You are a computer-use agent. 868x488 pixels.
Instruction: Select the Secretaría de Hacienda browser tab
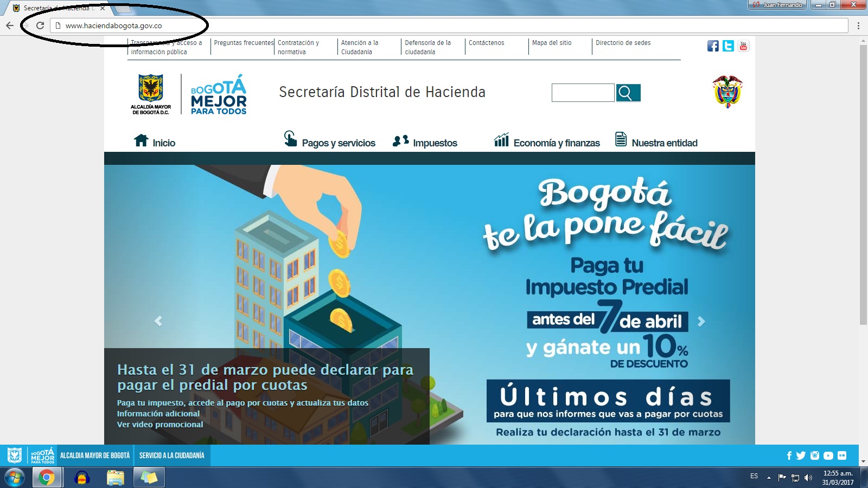(x=57, y=8)
